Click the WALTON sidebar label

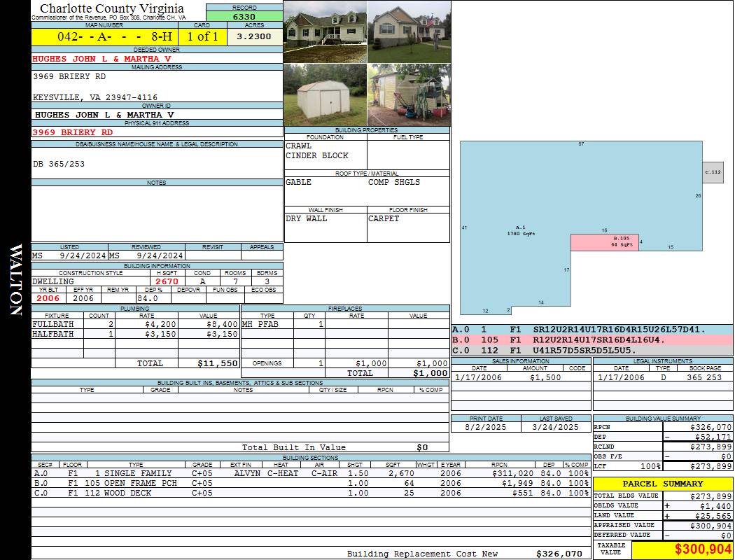click(x=15, y=280)
